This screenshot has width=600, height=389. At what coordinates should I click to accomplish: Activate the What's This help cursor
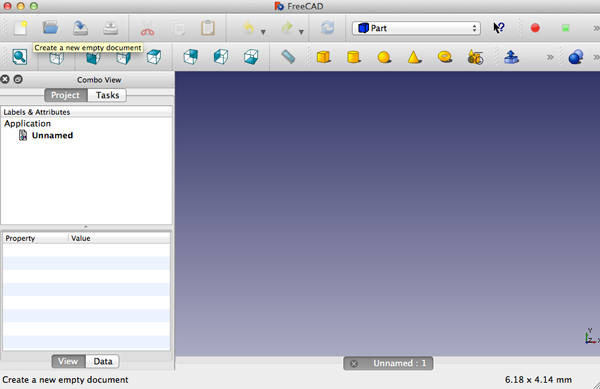[499, 28]
